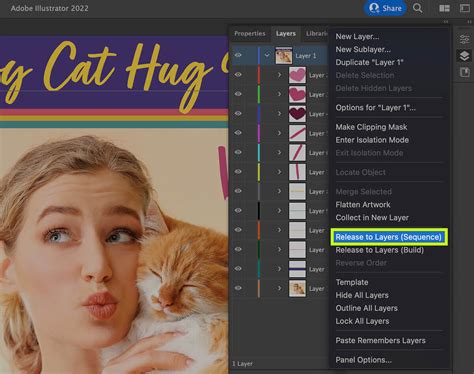The width and height of the screenshot is (474, 374).
Task: Click the steep diagonal pink line thumbnail
Action: 297,152
